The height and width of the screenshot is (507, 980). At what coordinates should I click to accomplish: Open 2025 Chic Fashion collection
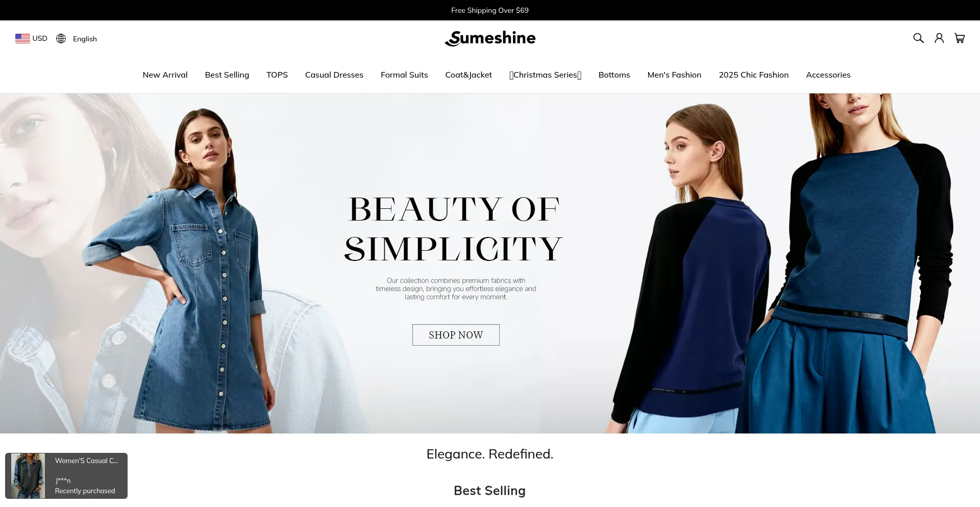753,75
